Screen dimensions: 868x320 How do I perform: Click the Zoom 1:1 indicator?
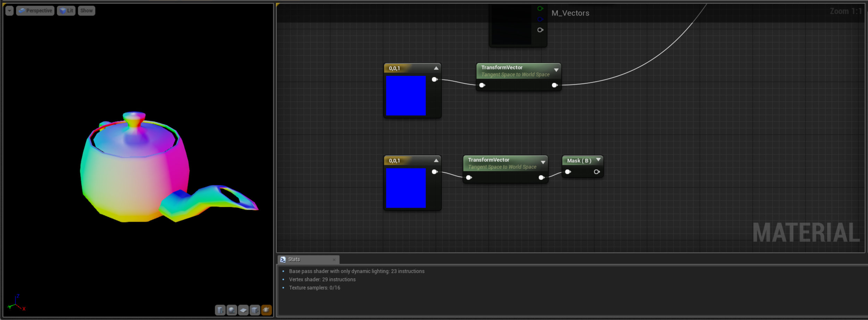click(x=845, y=11)
